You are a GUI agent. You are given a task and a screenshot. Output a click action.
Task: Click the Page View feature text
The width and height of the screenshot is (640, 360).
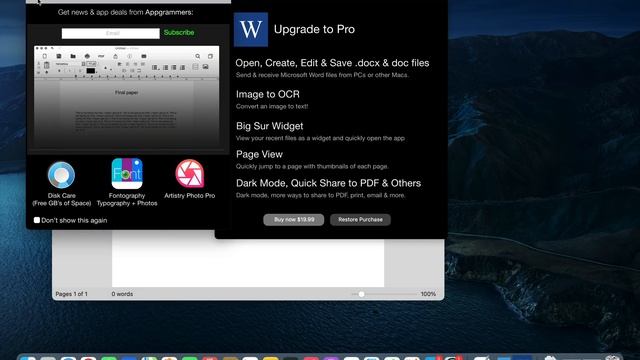pyautogui.click(x=259, y=154)
